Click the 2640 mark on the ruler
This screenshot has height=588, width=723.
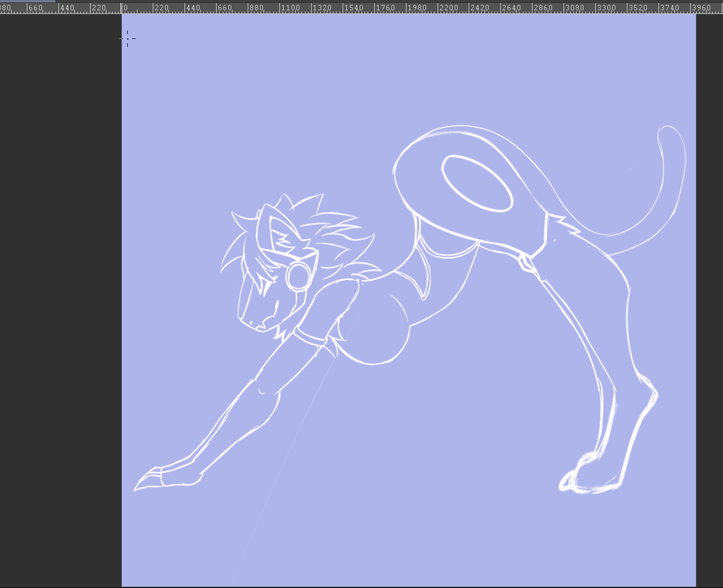(512, 8)
